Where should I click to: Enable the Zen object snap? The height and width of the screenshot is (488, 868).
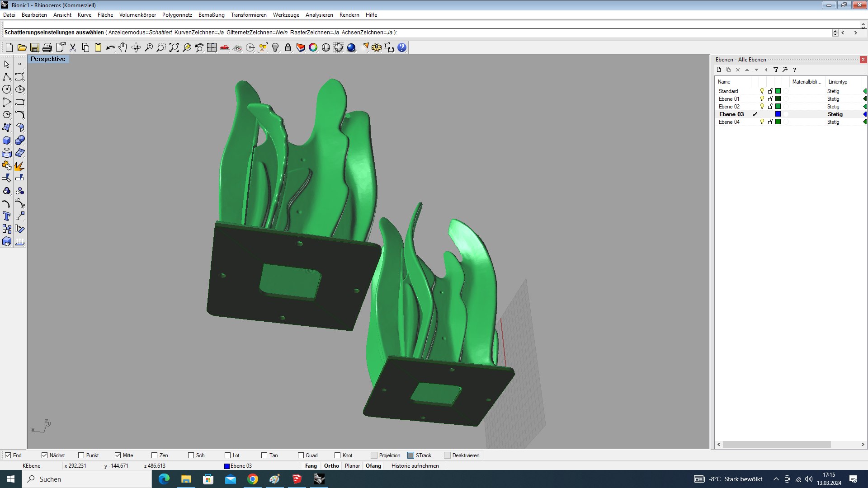155,455
